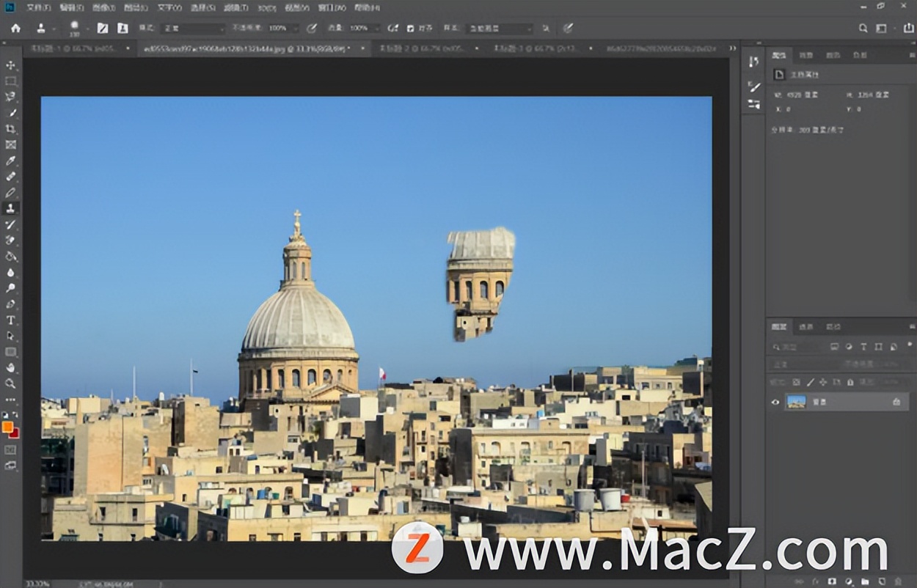Switch to the Channels tab beside Layers
Viewport: 917px width, 588px height.
(806, 326)
